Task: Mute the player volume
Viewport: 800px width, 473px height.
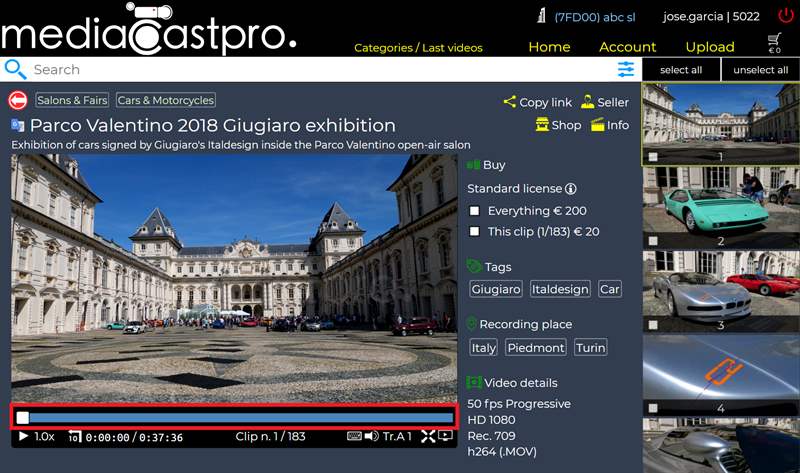Action: (x=371, y=436)
